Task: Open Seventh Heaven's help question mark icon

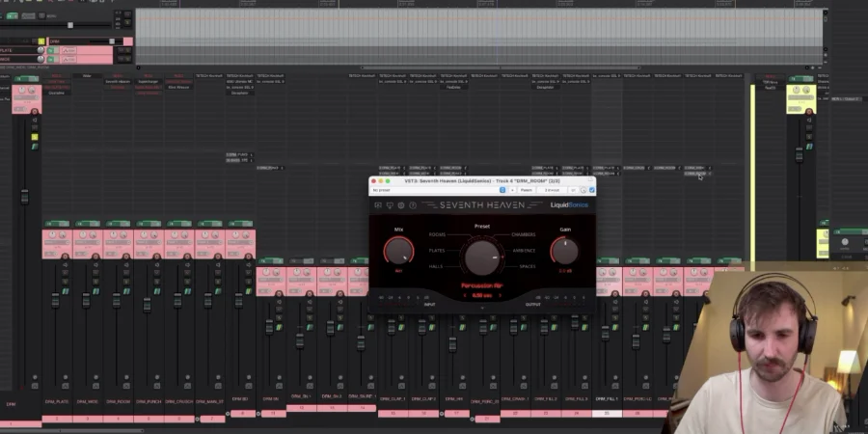Action: (413, 205)
